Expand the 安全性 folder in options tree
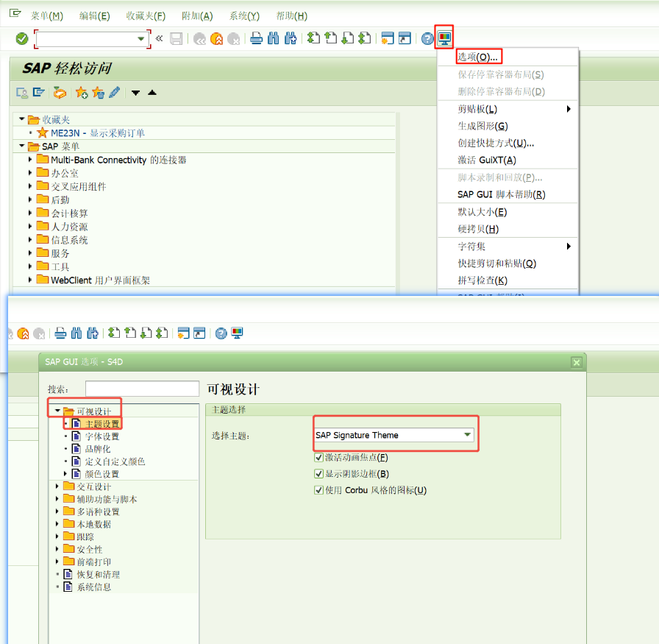 57,549
